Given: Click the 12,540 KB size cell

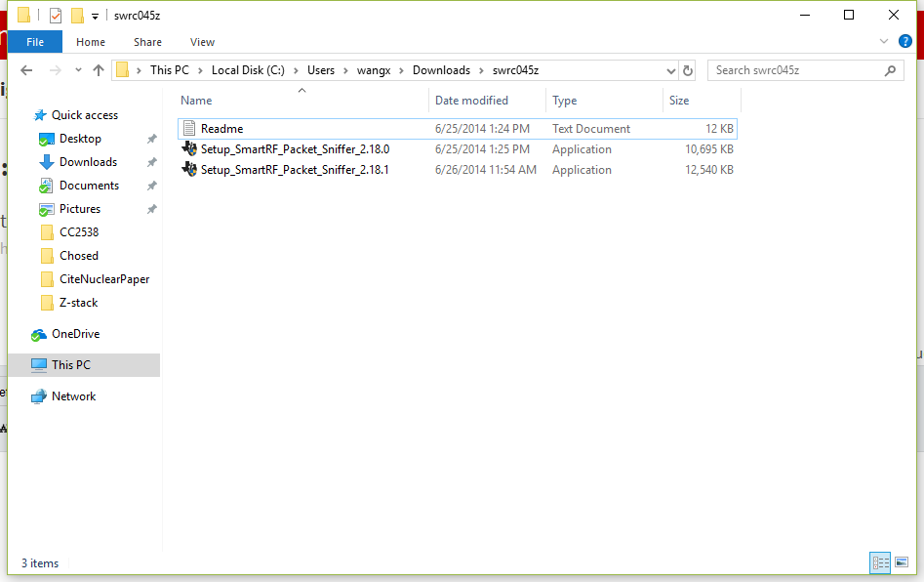Looking at the screenshot, I should [x=709, y=170].
